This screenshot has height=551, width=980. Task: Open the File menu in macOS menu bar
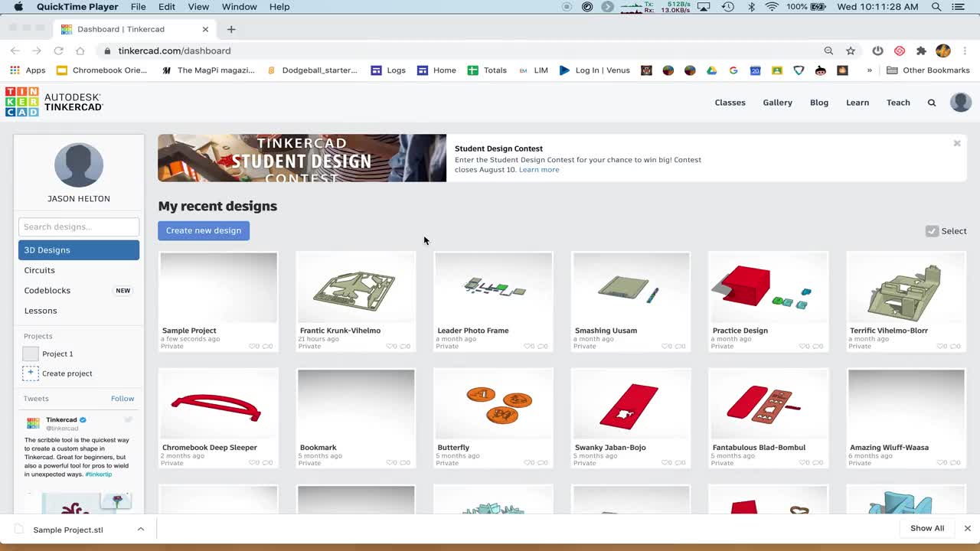pos(139,7)
